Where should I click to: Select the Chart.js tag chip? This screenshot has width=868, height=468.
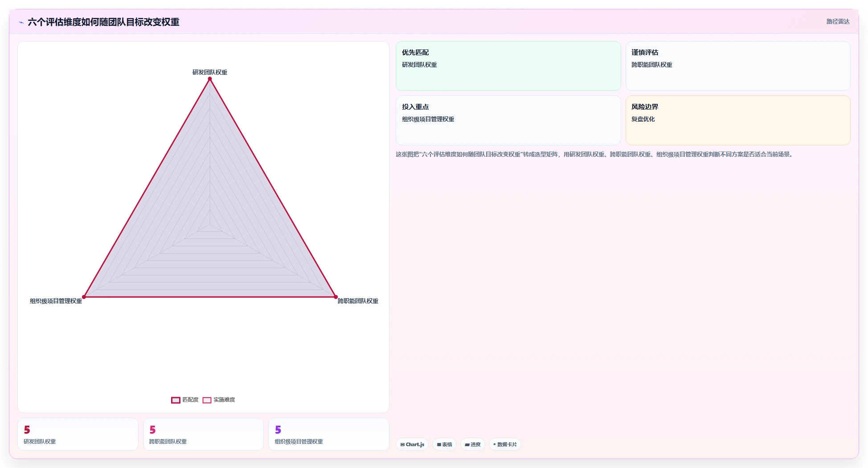click(412, 444)
